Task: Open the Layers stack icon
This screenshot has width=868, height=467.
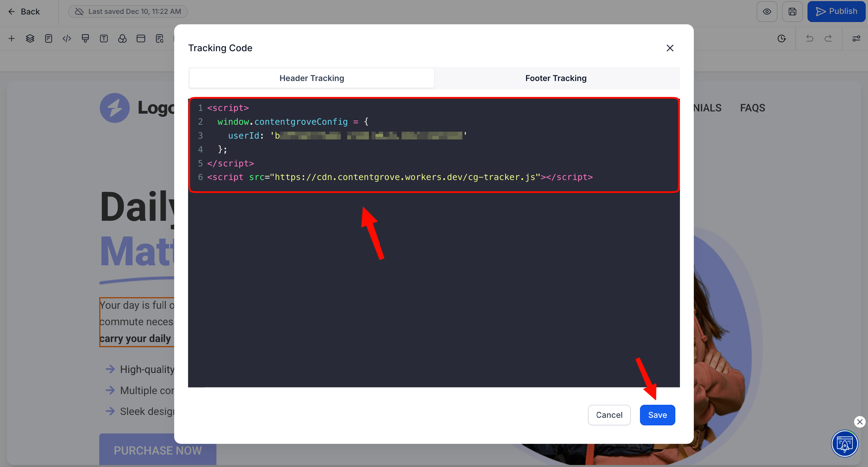Action: point(30,38)
